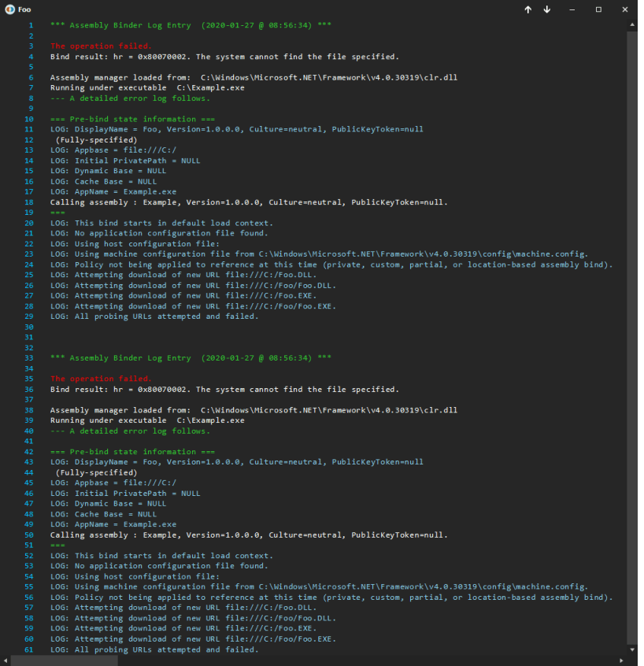Click URL file:///C:/Foo.DLL on line 25
The width and height of the screenshot is (644, 666).
point(271,275)
